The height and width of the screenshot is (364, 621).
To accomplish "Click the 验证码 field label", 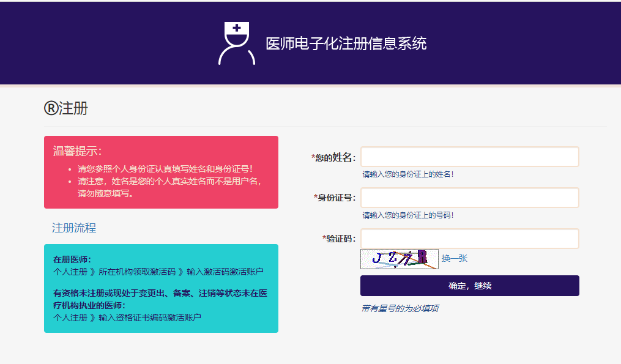I will tap(340, 239).
